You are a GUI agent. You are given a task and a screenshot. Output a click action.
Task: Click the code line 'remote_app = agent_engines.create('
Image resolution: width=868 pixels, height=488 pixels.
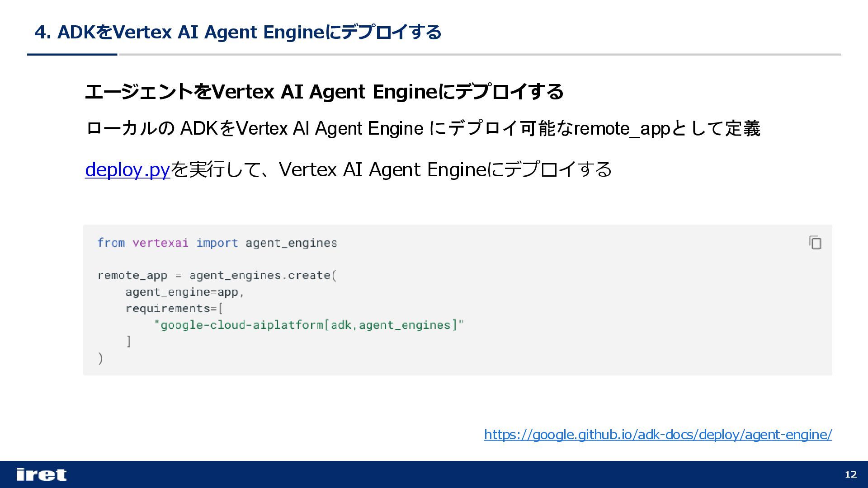(217, 276)
